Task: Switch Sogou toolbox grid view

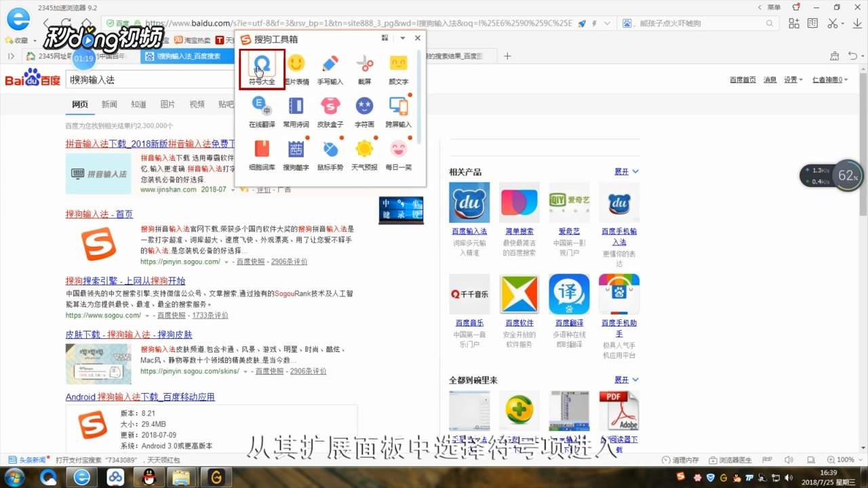Action: 385,39
